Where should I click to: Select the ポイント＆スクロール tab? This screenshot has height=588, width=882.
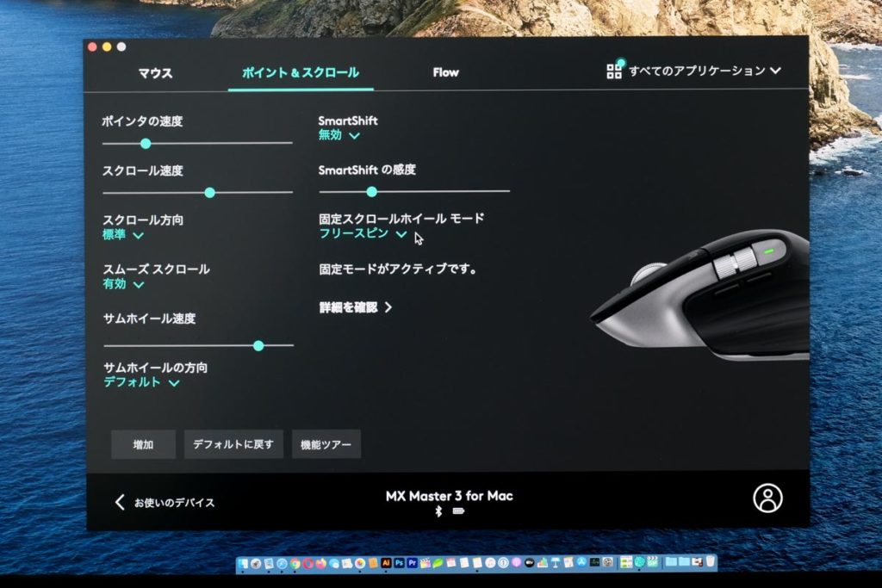click(x=301, y=72)
